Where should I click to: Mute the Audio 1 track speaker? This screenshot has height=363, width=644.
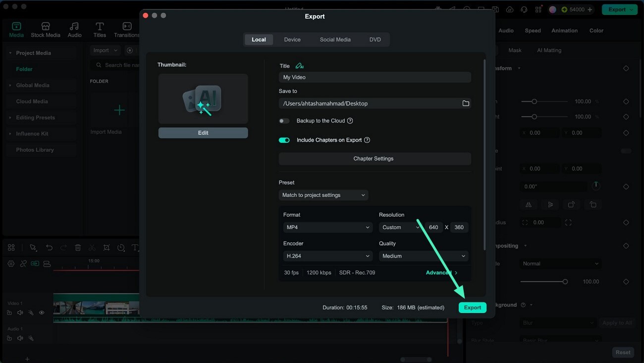[x=20, y=338]
